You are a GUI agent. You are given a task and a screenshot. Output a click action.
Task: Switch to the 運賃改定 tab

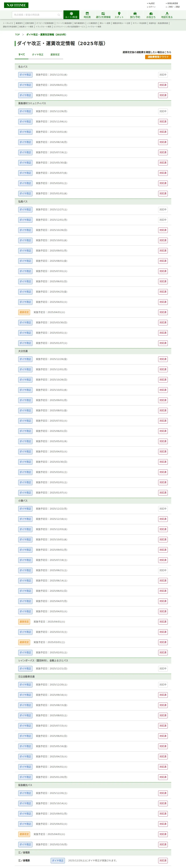pyautogui.click(x=55, y=55)
